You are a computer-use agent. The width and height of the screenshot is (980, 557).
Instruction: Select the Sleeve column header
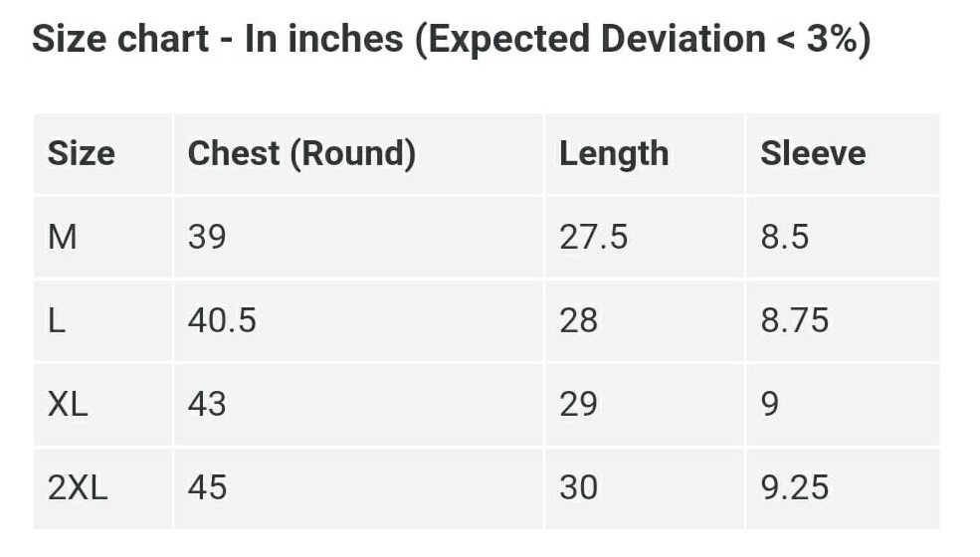click(813, 153)
